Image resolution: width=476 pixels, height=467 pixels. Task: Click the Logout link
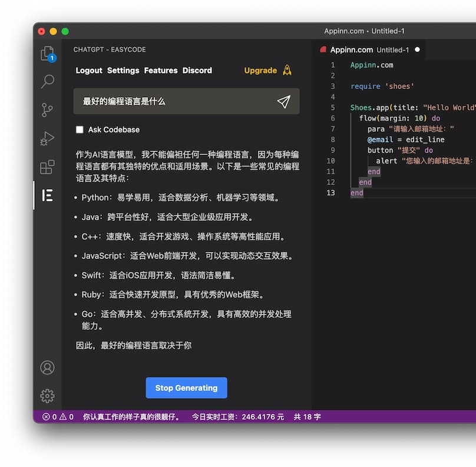pos(89,71)
